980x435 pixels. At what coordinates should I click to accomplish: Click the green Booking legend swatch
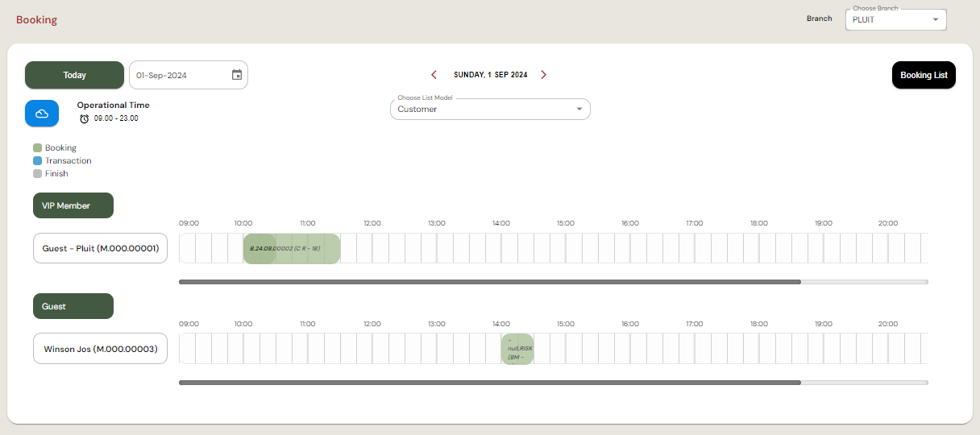37,148
